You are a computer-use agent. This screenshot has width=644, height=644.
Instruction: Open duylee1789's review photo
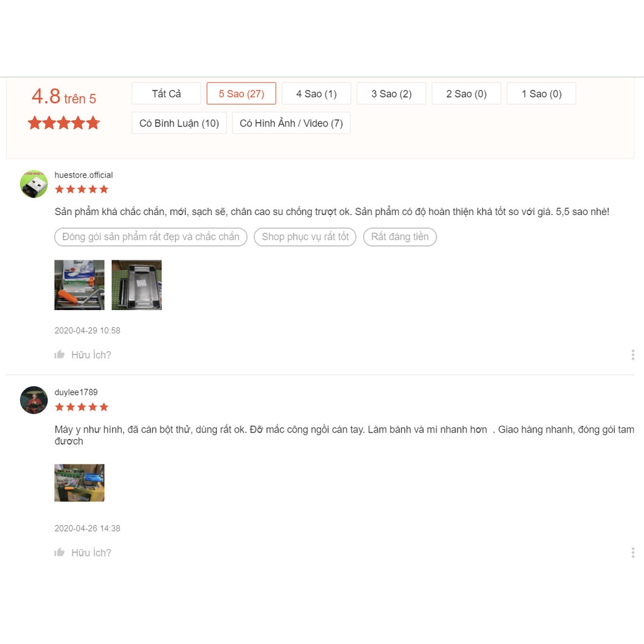pos(79,483)
